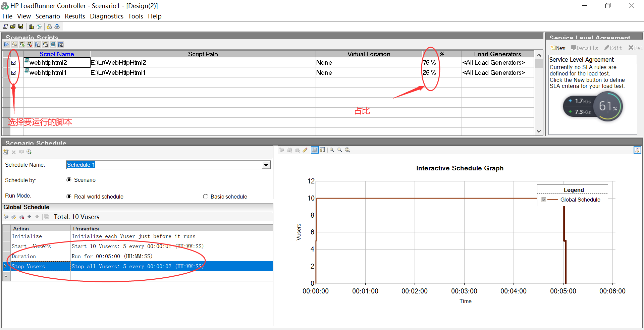The height and width of the screenshot is (330, 644).
Task: Open the Load Generators icon in the main toolbar
Action: 32,26
